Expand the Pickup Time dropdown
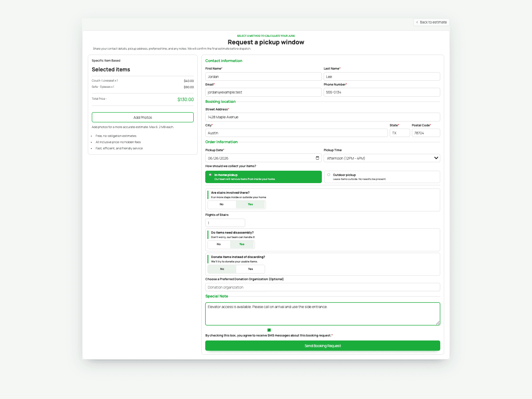Image resolution: width=532 pixels, height=399 pixels. tap(382, 158)
